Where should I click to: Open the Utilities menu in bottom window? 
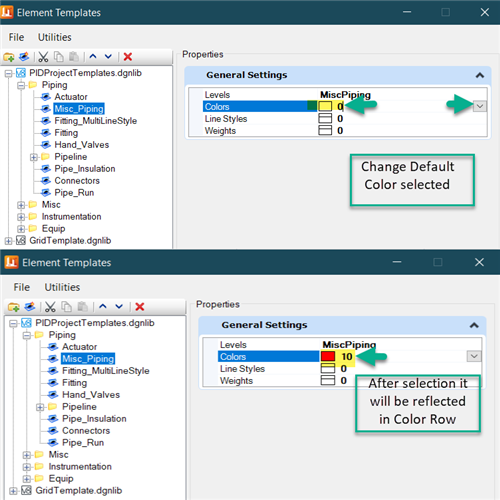[x=62, y=287]
